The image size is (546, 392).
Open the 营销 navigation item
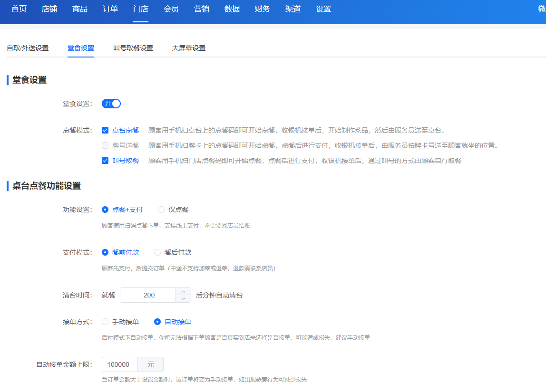pyautogui.click(x=202, y=9)
